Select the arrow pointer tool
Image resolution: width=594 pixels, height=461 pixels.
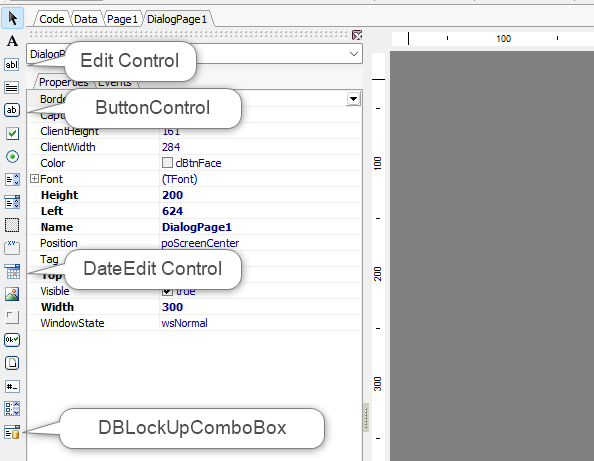tap(12, 18)
